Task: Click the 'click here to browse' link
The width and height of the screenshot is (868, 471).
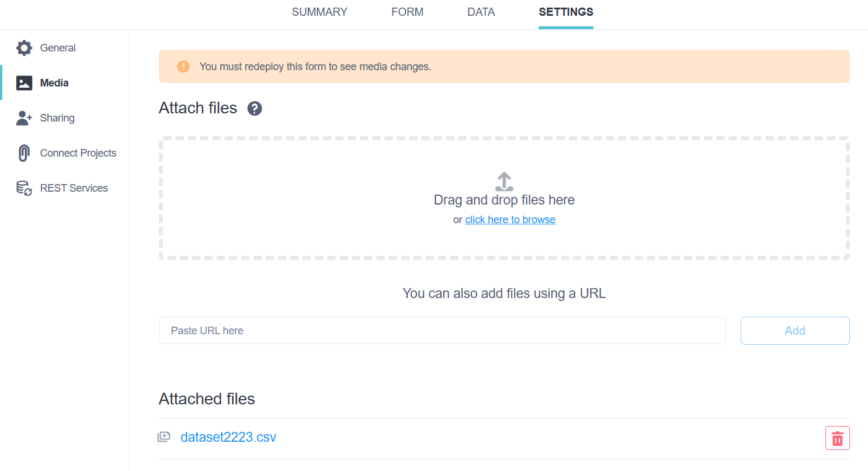Action: [x=510, y=220]
